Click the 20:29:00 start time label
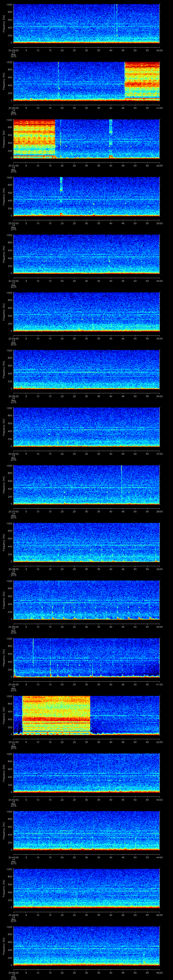The image size is (173, 980). (x=13, y=50)
